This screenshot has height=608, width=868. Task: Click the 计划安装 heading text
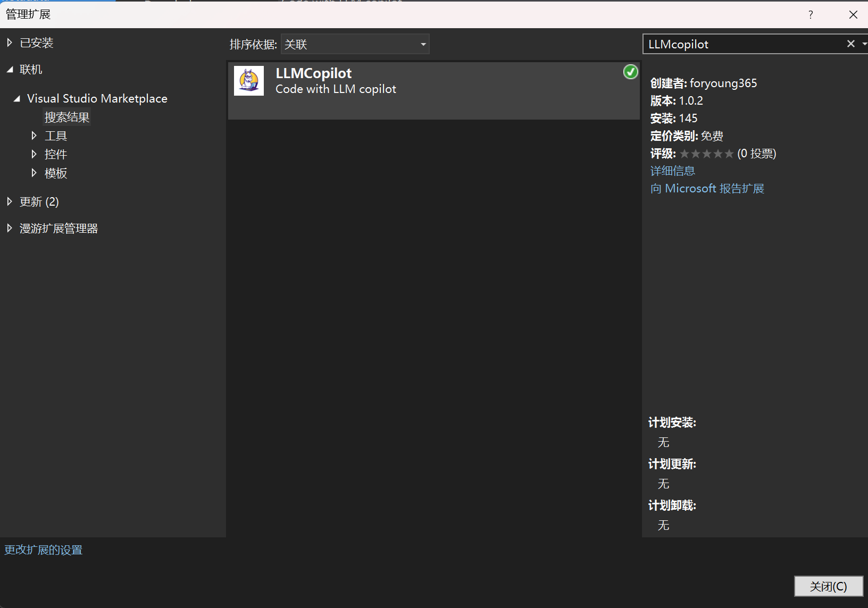[672, 422]
